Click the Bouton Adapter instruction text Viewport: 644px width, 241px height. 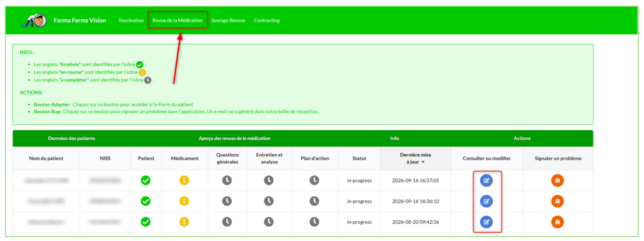114,104
